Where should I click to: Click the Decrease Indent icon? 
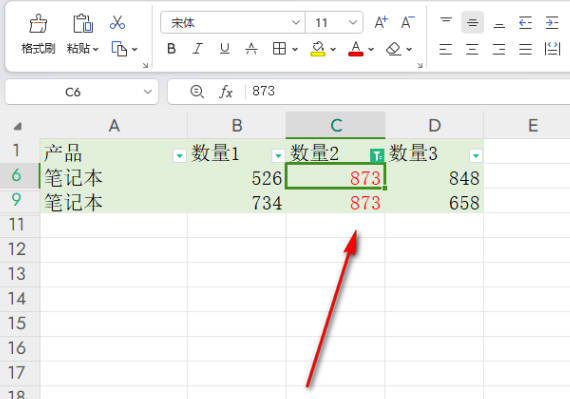click(x=525, y=23)
